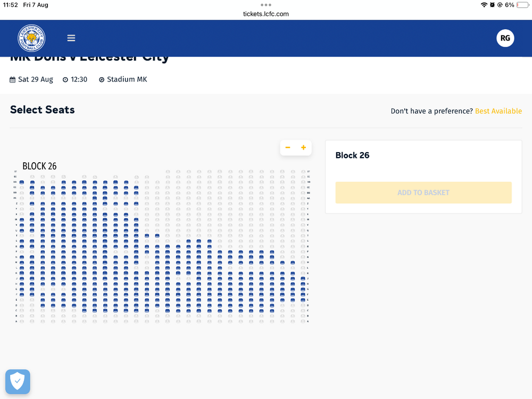Tap the tickets.lcfc.com address bar
This screenshot has height=399, width=532.
(266, 14)
